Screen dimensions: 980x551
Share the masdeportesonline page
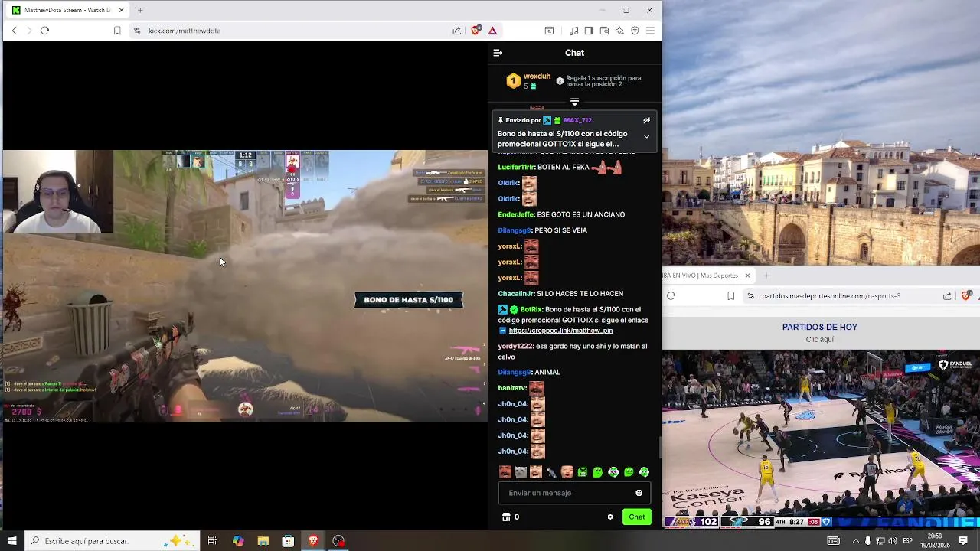(948, 296)
